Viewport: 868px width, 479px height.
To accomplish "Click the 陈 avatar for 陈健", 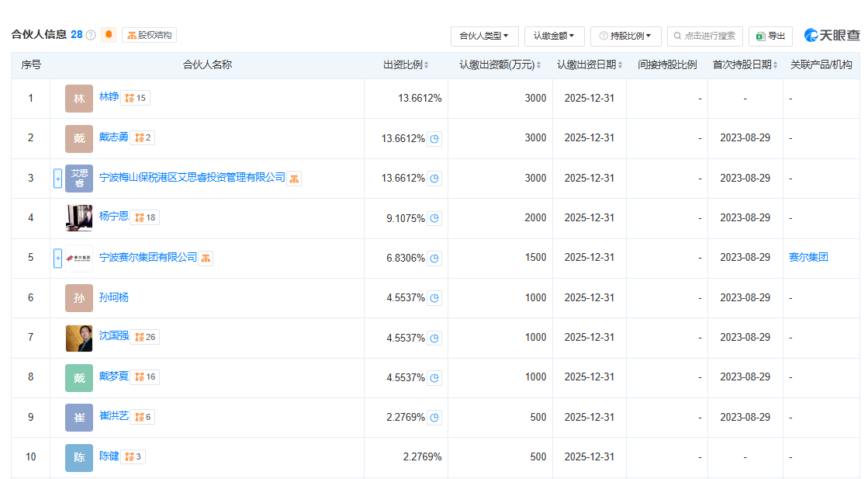I will point(79,457).
